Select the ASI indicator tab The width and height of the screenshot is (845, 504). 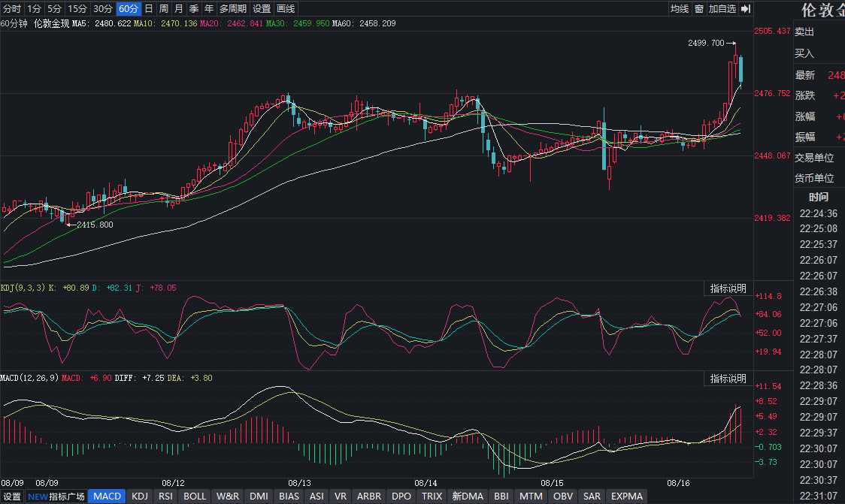(317, 496)
